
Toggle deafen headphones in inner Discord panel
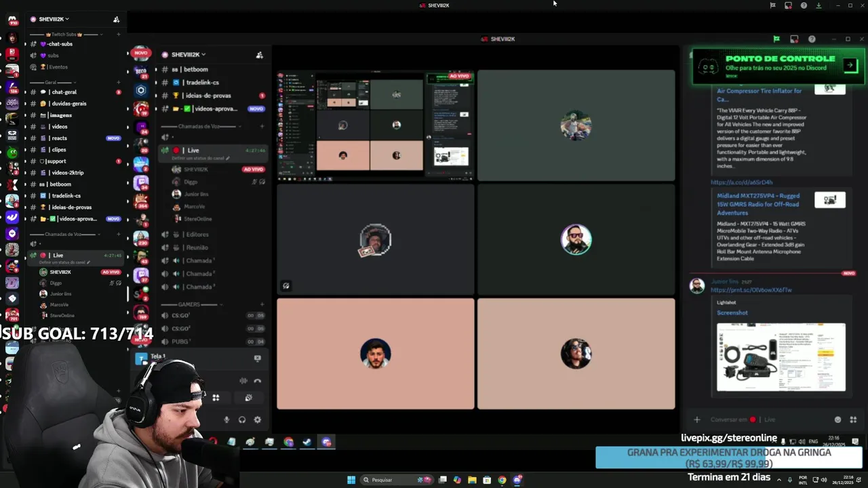tap(242, 420)
